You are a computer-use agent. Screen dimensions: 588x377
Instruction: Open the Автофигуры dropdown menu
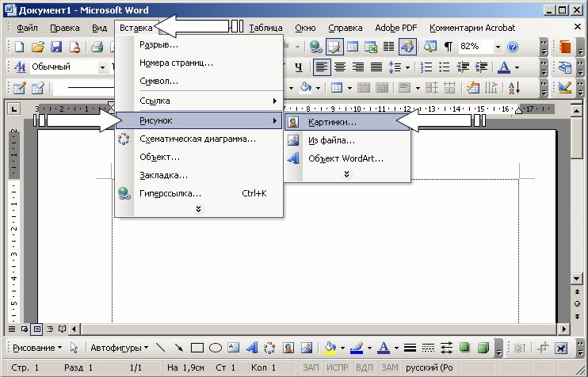(119, 348)
